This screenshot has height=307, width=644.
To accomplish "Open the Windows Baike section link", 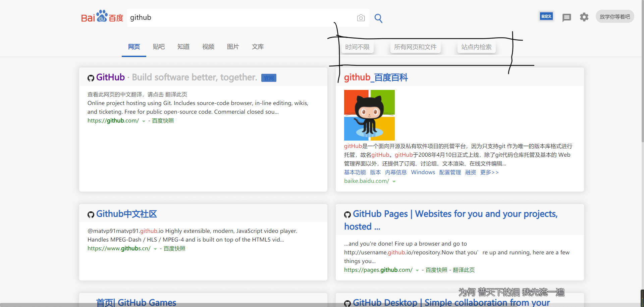I will point(423,172).
